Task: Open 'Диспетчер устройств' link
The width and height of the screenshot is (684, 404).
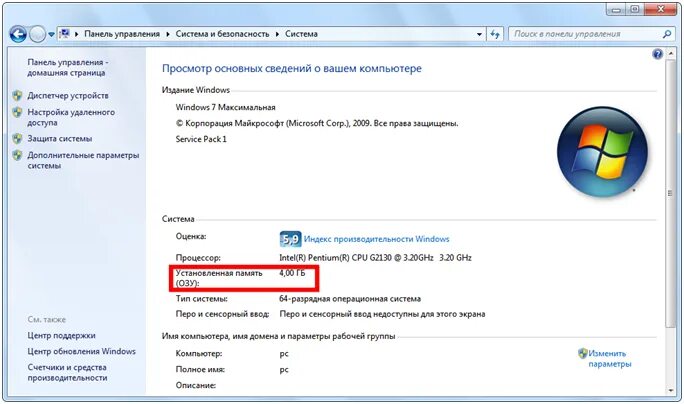Action: tap(68, 96)
